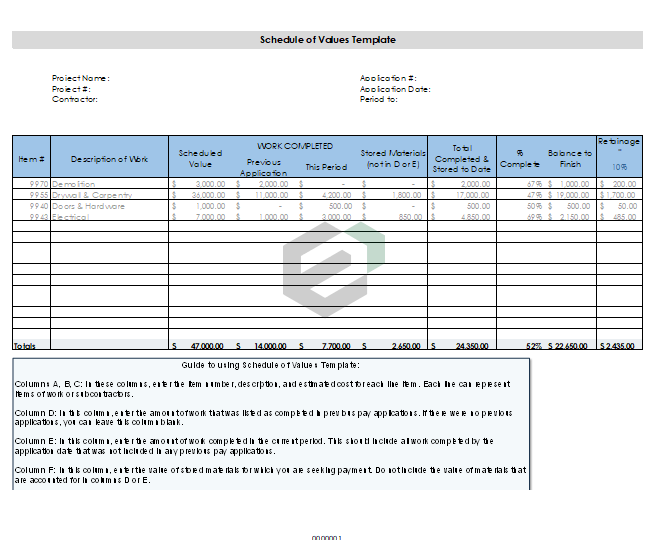Click the Scheduled Value column header
Viewport: 668px width, 540px height.
[200, 158]
